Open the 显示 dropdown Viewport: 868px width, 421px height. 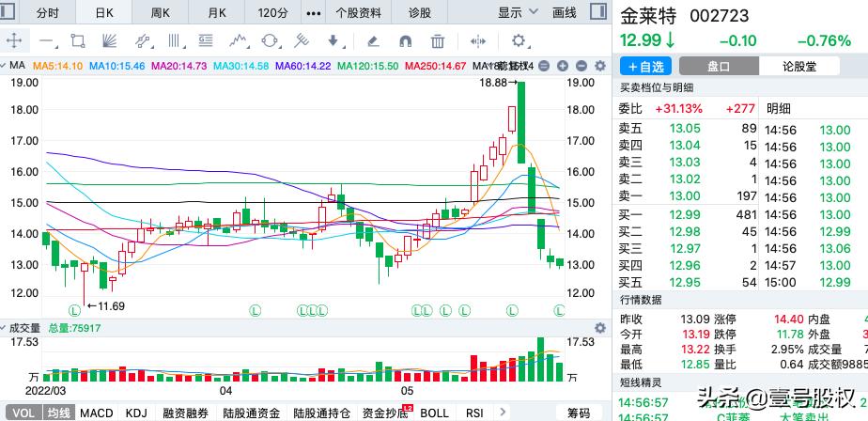(x=518, y=13)
